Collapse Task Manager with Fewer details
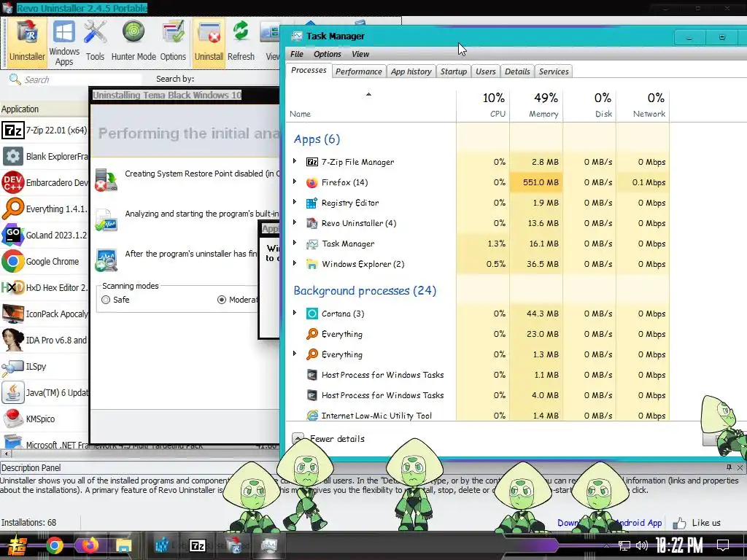This screenshot has height=560, width=747. [328, 438]
